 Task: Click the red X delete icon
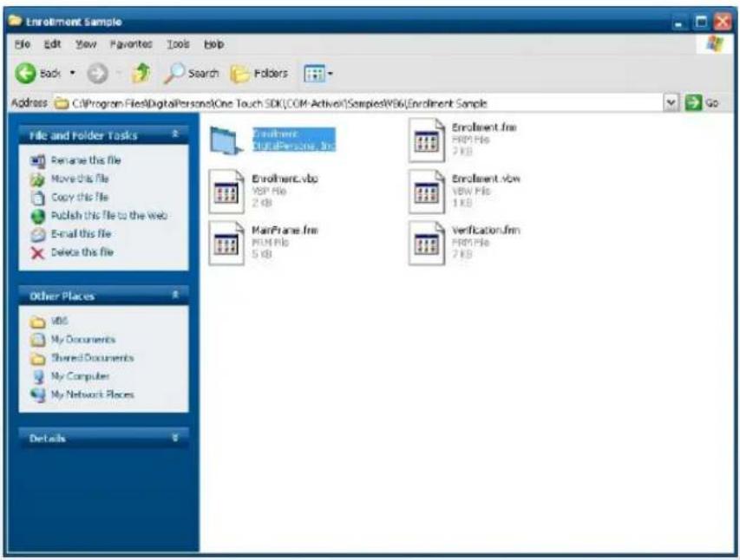coord(38,253)
